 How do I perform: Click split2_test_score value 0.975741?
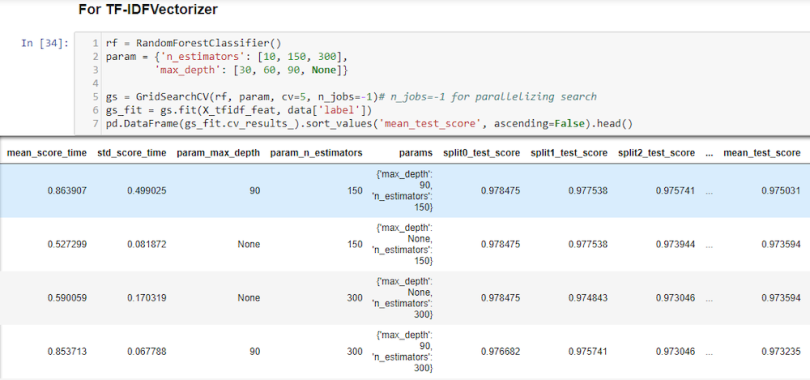tap(676, 191)
